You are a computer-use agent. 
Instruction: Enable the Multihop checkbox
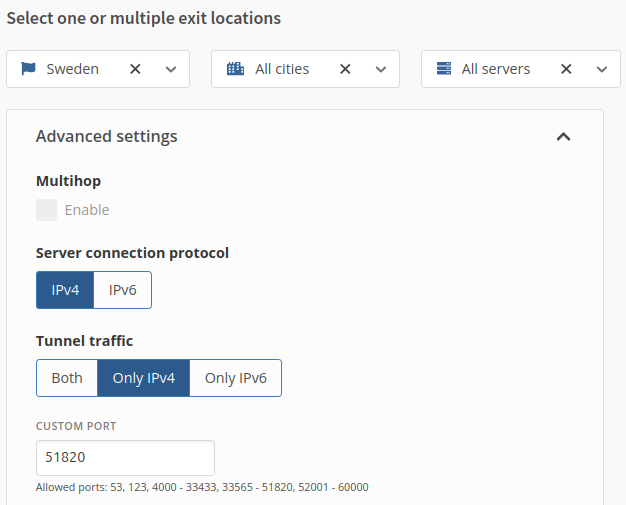pos(46,210)
